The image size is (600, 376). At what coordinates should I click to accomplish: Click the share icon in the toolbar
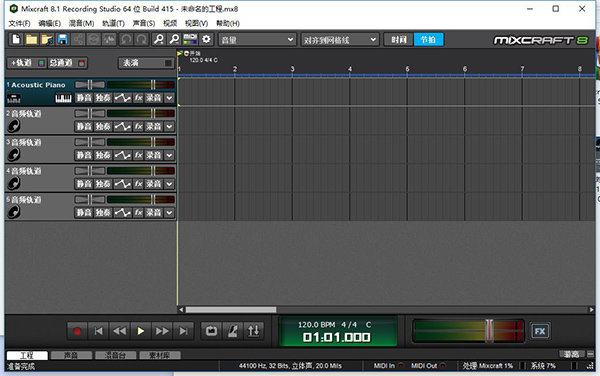[78, 39]
